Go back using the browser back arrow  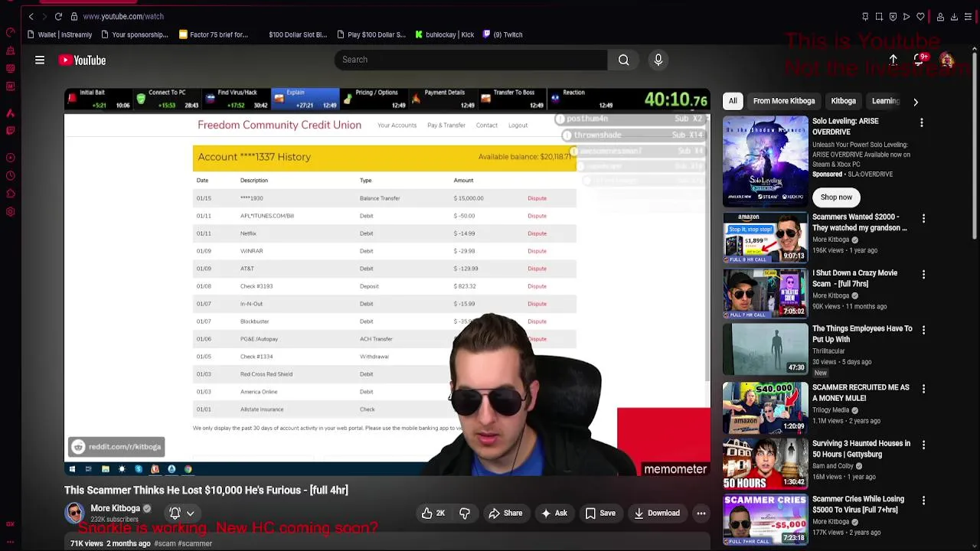pyautogui.click(x=31, y=16)
